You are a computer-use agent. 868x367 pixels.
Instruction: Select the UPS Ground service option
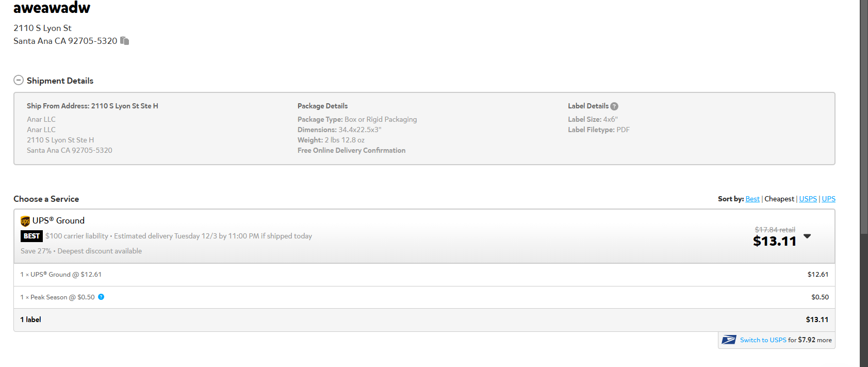424,236
